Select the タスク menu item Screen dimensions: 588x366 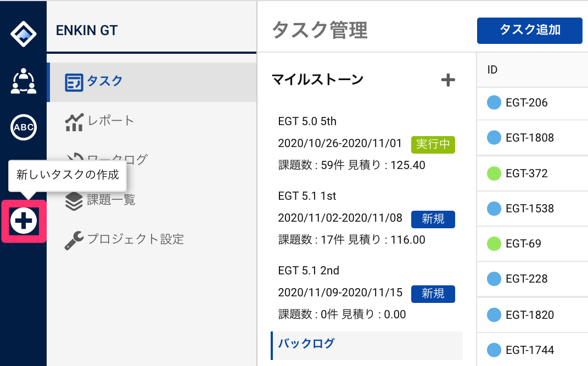(x=104, y=81)
